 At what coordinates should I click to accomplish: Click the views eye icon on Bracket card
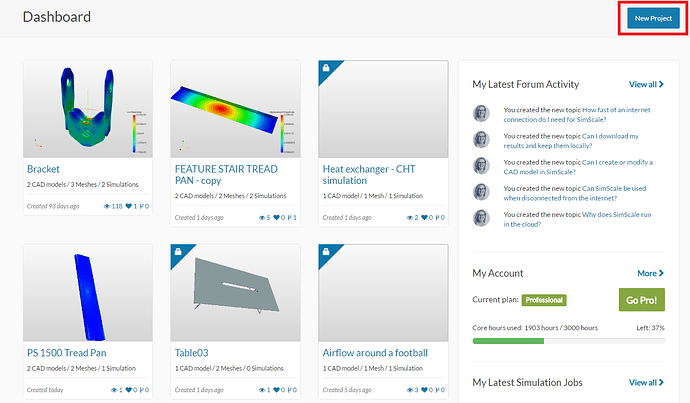coord(106,206)
